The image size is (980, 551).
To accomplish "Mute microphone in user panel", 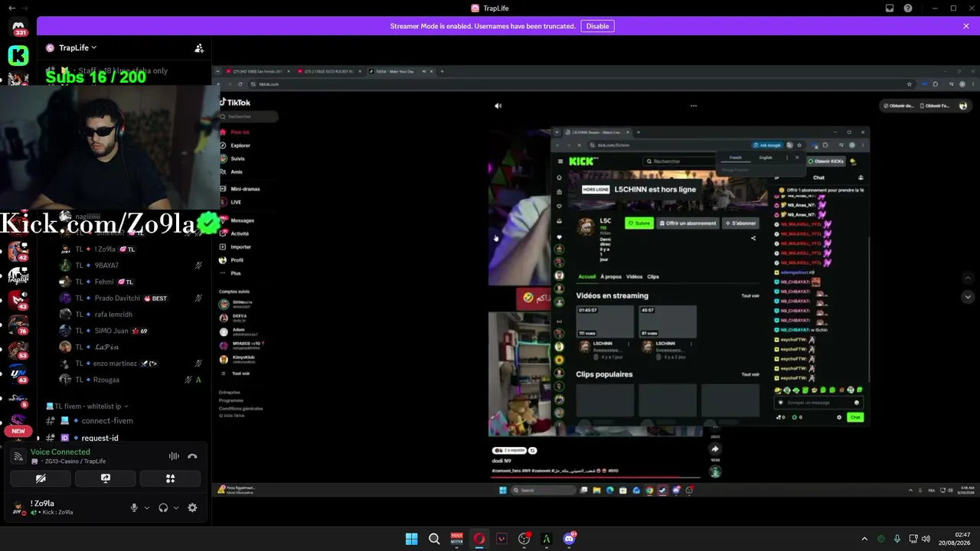I will pyautogui.click(x=134, y=507).
